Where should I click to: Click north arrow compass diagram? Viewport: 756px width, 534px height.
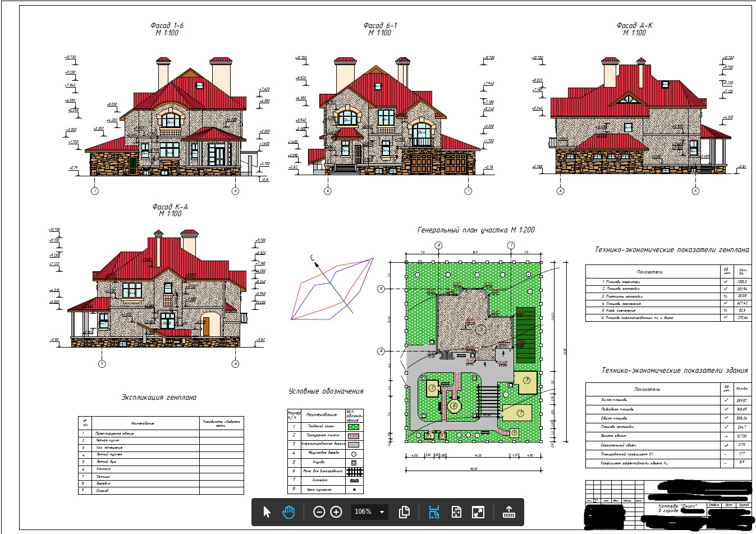[332, 287]
